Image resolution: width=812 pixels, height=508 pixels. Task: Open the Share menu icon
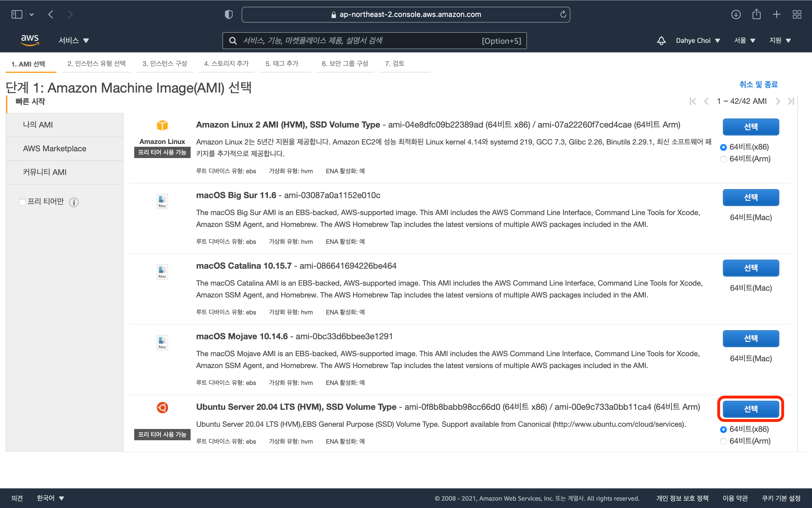click(756, 14)
